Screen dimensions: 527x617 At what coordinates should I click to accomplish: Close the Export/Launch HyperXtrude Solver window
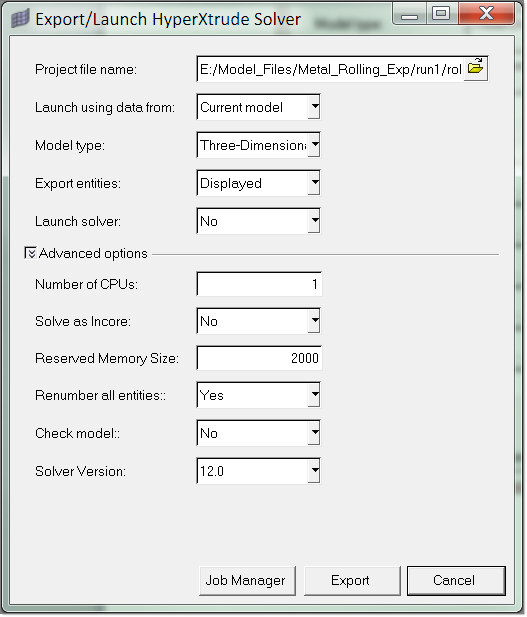click(x=486, y=14)
